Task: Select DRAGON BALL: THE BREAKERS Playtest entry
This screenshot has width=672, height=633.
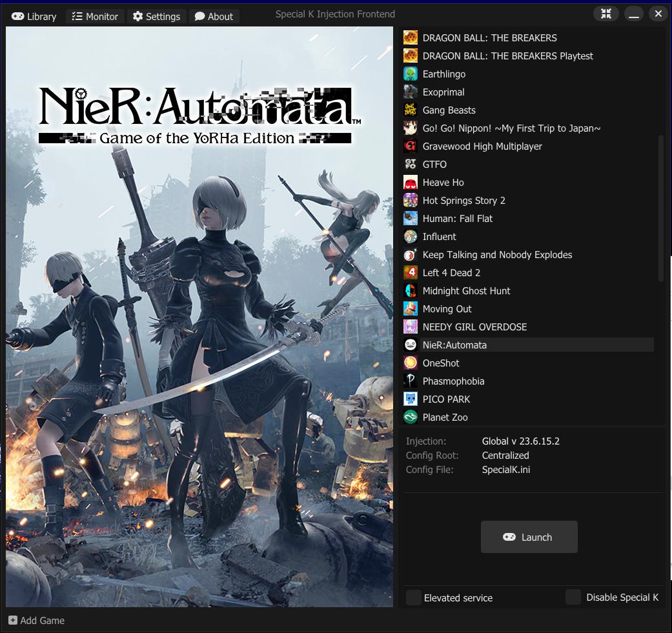Action: click(x=507, y=55)
